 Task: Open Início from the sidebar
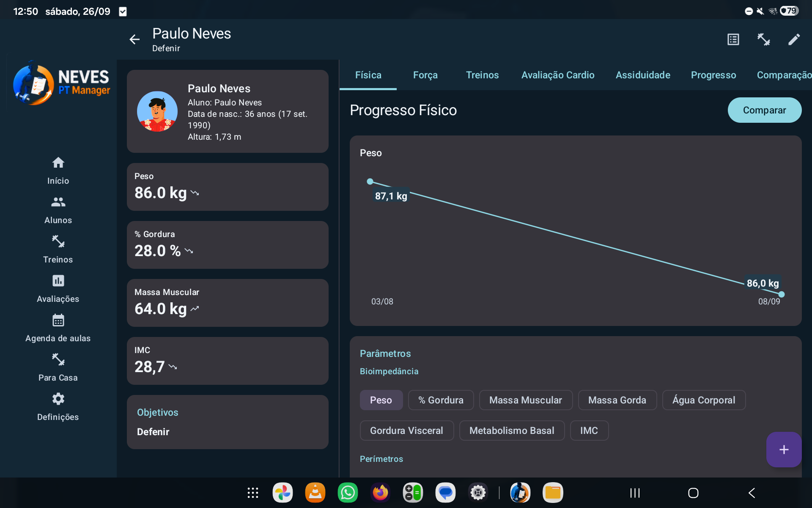coord(58,171)
